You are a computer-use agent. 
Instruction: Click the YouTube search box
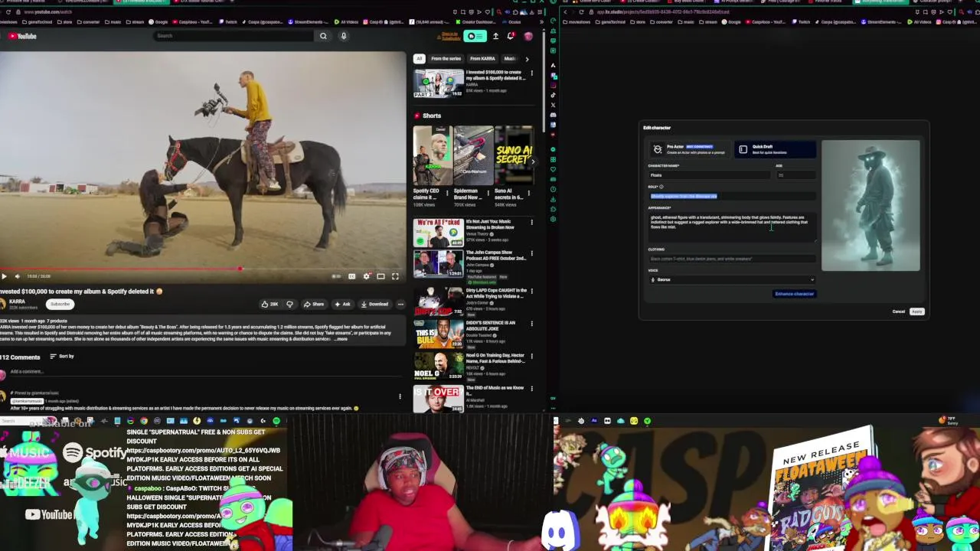pos(234,36)
